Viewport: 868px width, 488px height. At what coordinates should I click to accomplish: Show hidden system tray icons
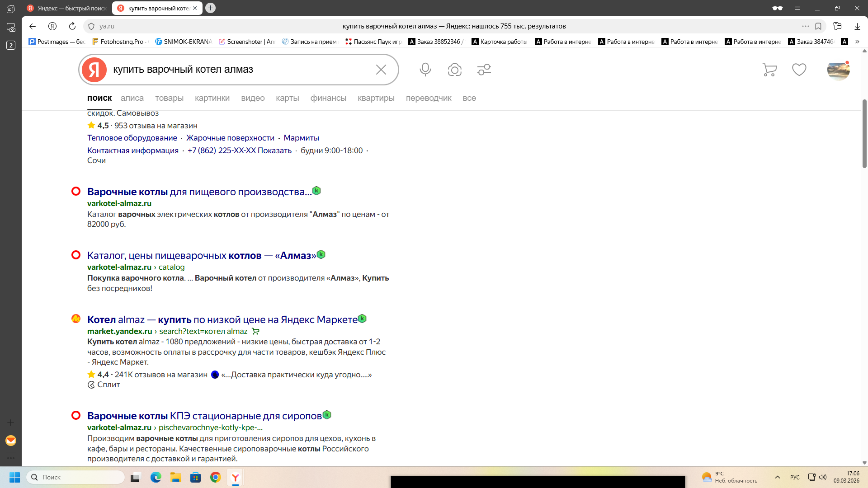pyautogui.click(x=778, y=477)
